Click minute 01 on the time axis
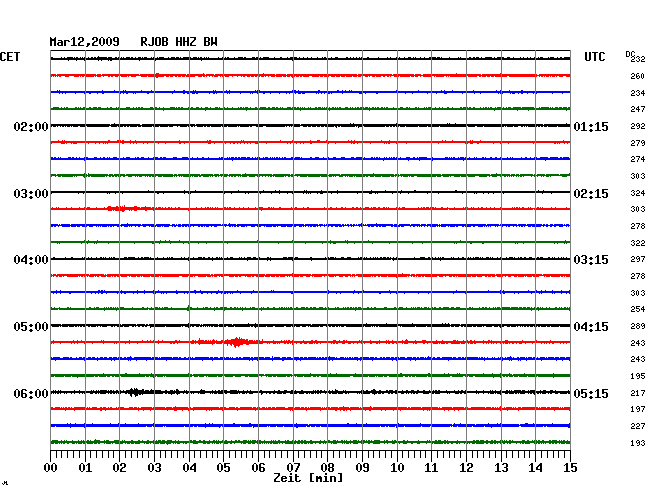650x494 pixels. tap(85, 468)
